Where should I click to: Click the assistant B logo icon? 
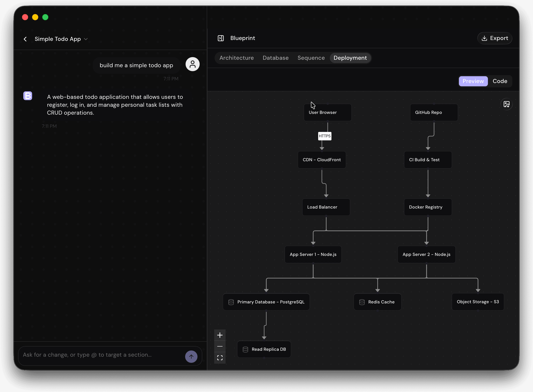(27, 96)
